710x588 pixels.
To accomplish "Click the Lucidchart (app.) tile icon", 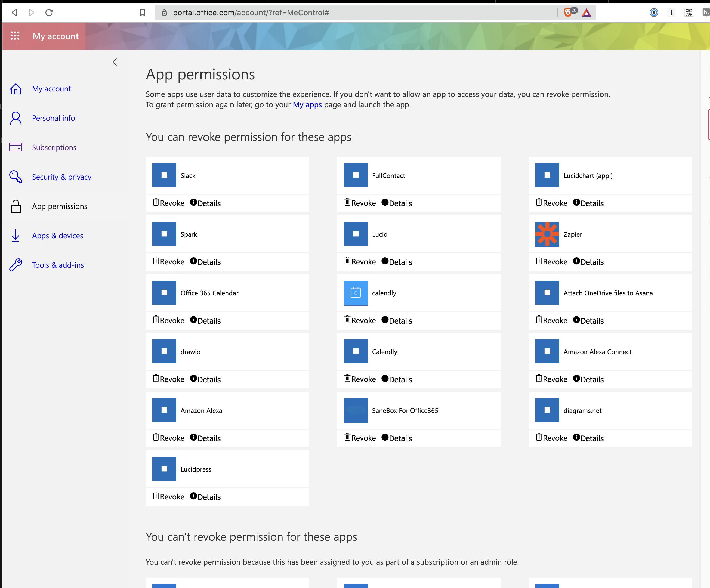I will (547, 175).
